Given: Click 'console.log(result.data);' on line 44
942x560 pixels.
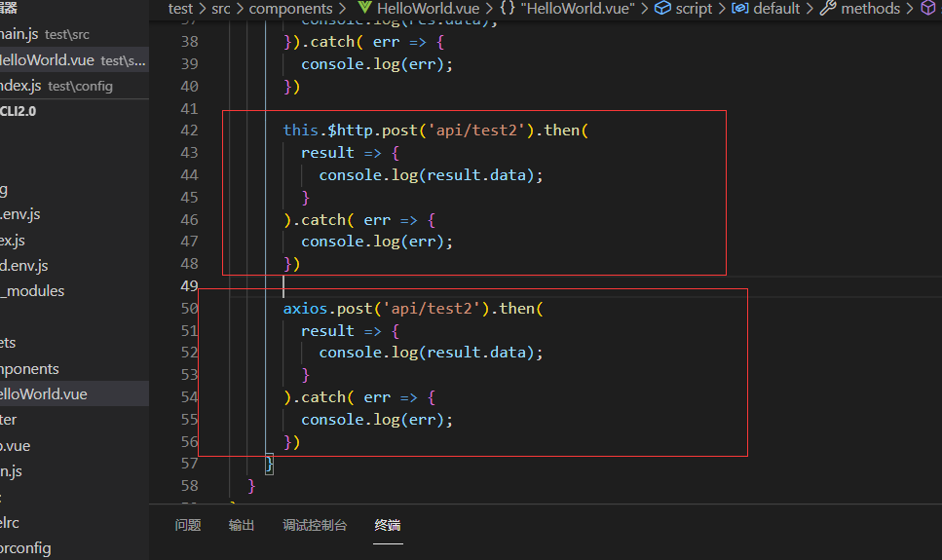Looking at the screenshot, I should tap(431, 175).
